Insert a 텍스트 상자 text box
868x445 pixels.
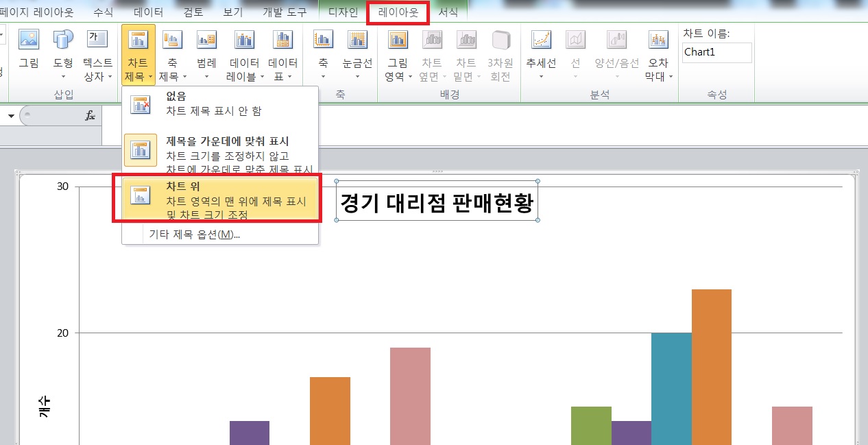click(98, 53)
